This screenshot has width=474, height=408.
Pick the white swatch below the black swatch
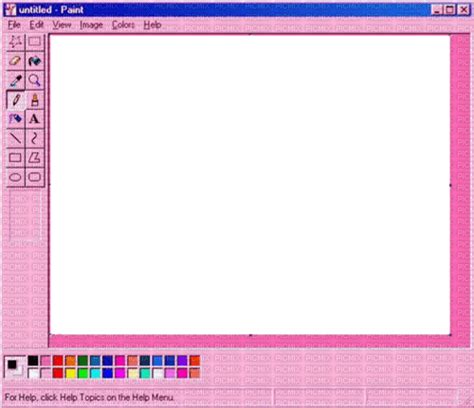tap(33, 373)
